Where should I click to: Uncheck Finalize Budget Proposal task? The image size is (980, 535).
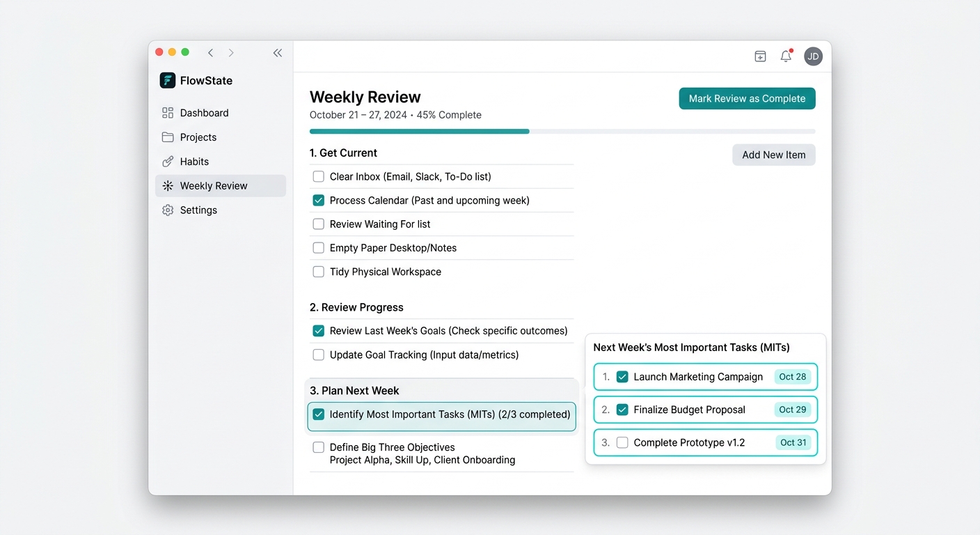point(622,410)
